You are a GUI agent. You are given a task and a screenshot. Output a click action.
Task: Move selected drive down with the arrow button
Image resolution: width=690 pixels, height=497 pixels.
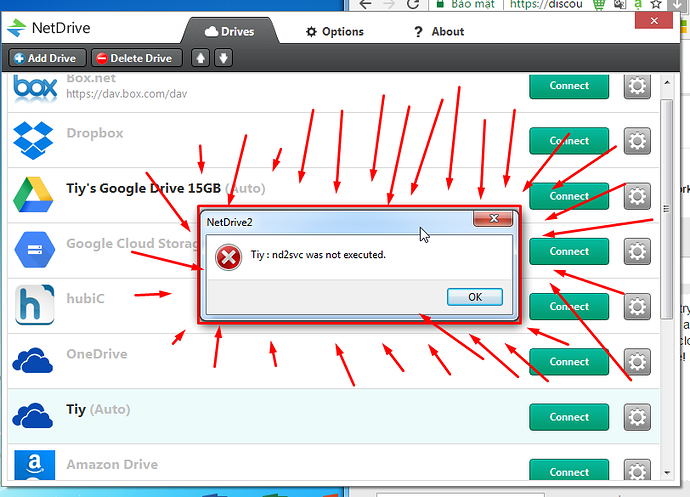[x=224, y=58]
